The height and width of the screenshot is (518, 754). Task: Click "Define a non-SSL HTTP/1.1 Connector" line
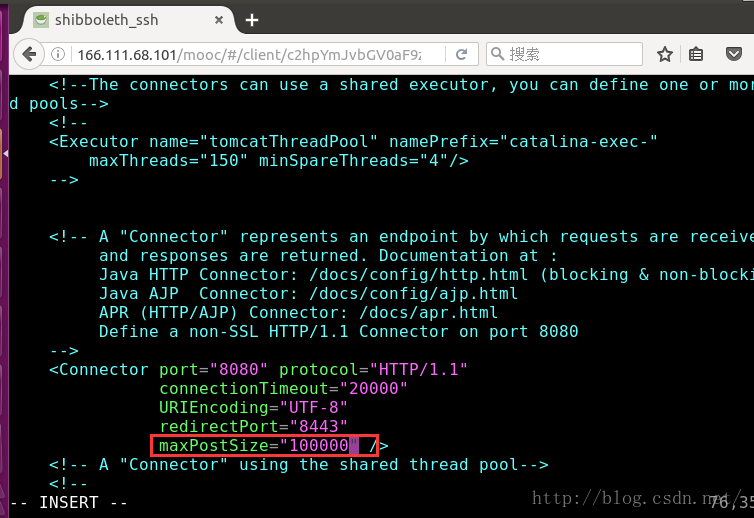(x=339, y=331)
